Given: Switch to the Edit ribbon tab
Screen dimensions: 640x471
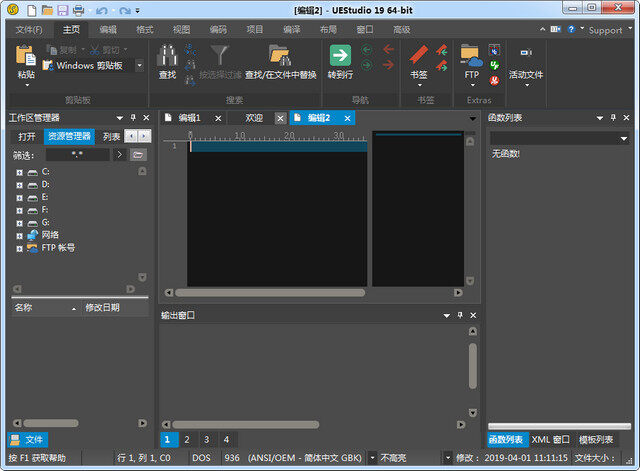Looking at the screenshot, I should pos(108,30).
